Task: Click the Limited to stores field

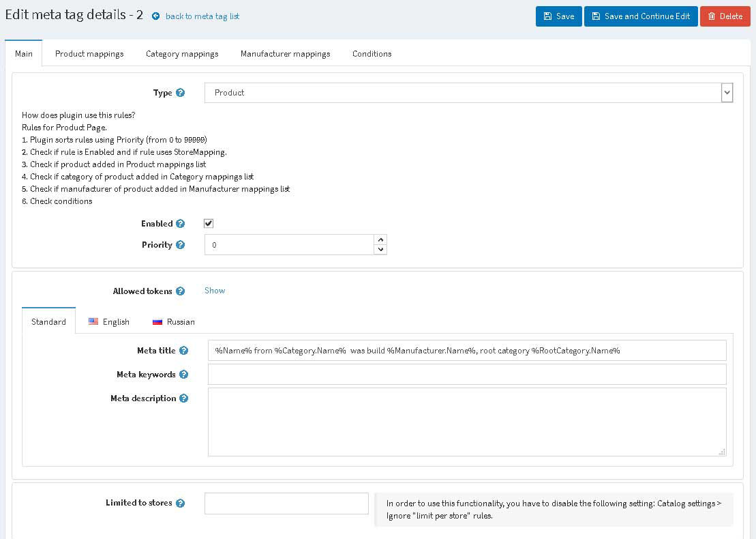Action: [286, 504]
